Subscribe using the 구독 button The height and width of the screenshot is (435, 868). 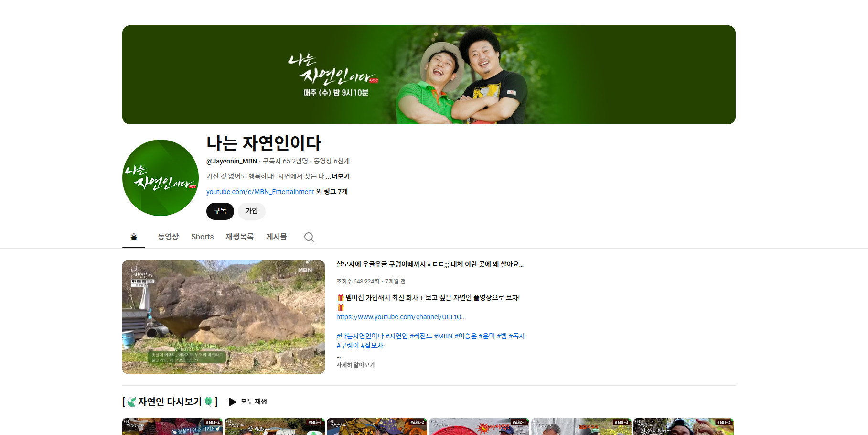[x=220, y=211]
